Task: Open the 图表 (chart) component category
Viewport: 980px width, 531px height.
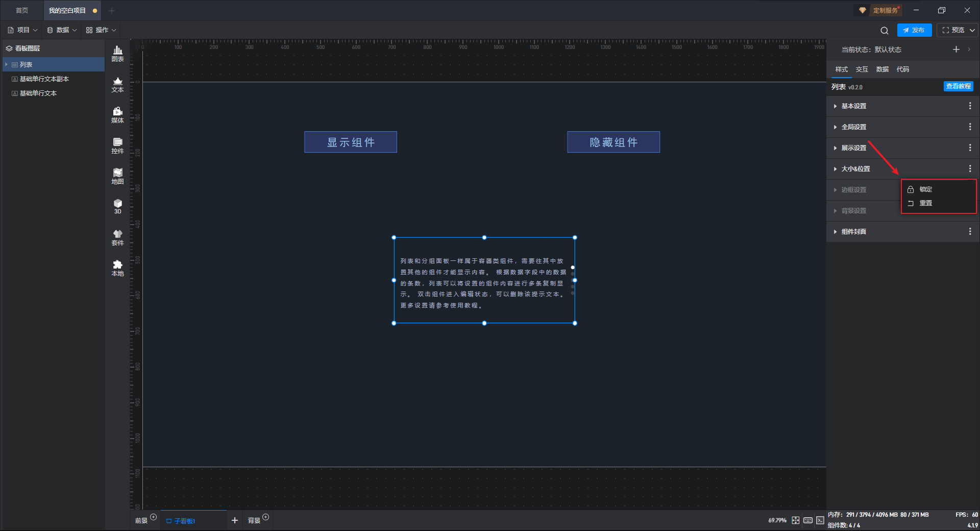Action: click(x=117, y=54)
